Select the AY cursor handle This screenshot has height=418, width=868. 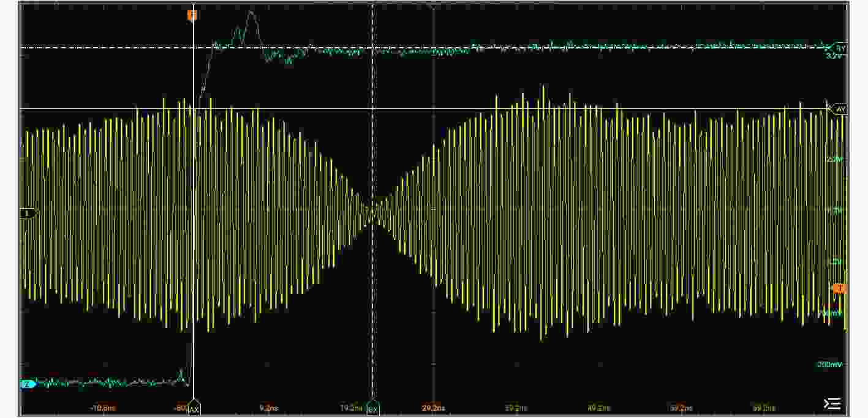[839, 109]
